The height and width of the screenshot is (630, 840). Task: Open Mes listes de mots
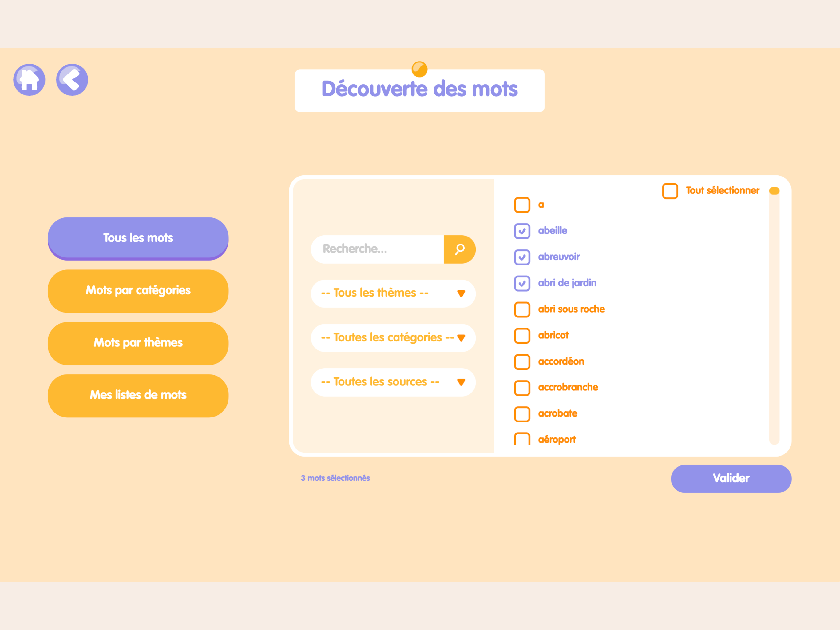[138, 395]
